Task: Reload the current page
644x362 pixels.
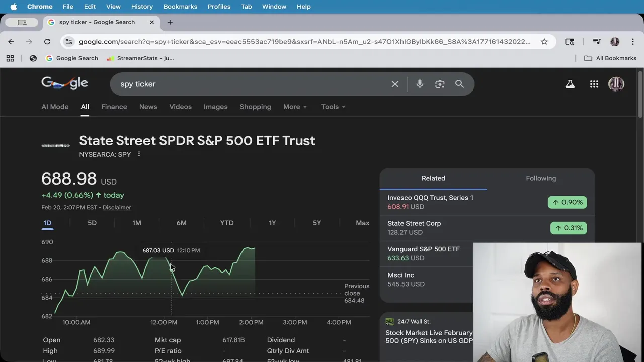Action: coord(47,42)
